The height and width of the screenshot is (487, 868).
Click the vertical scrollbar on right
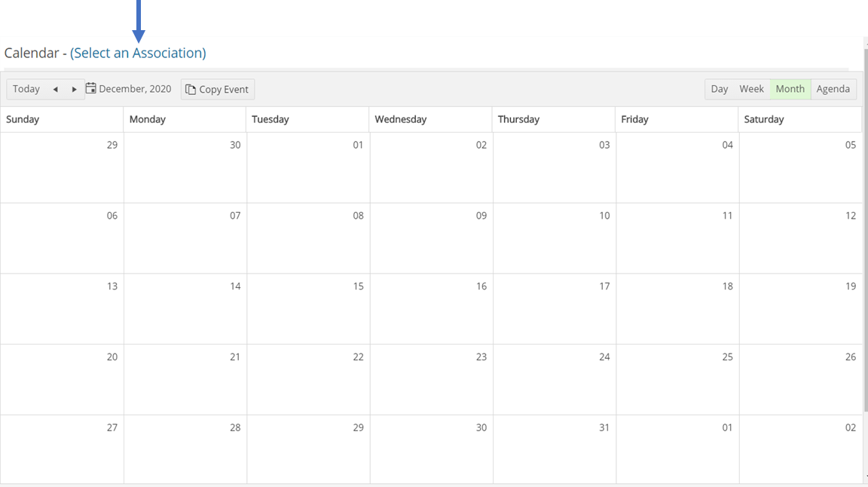864,226
